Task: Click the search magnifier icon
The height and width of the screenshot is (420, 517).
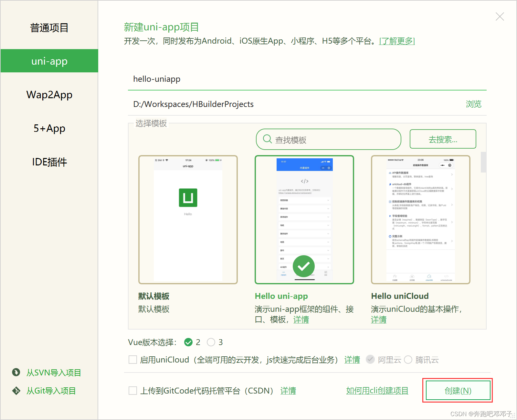Action: point(267,139)
